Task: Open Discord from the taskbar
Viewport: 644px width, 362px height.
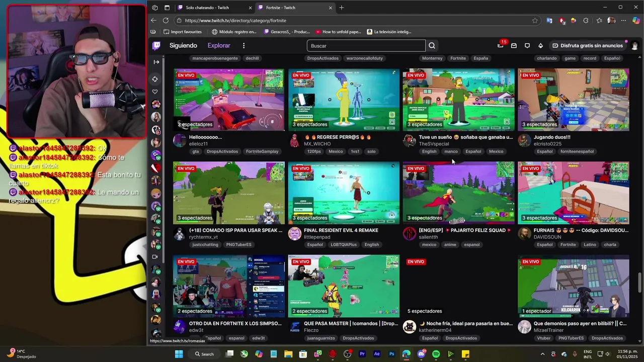Action: 421,354
